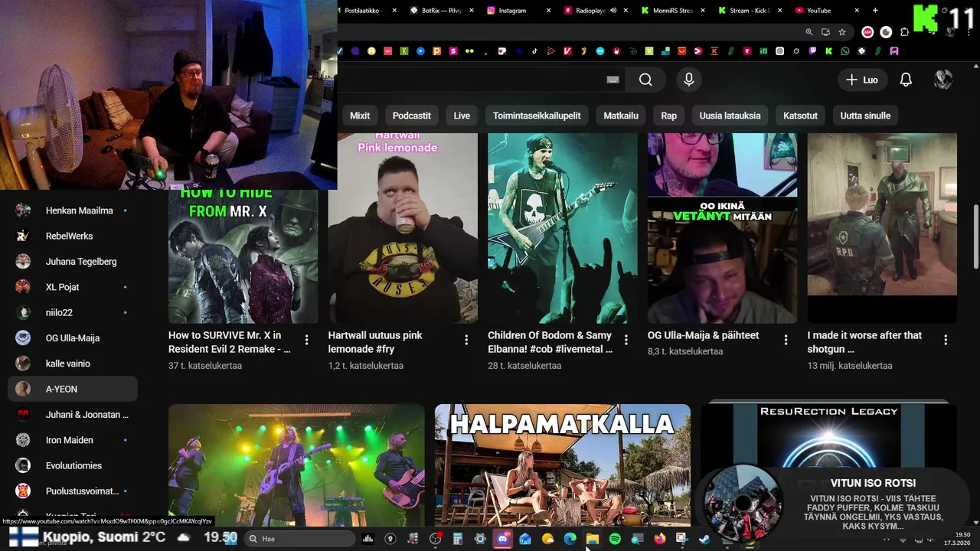Click the Luo create button
This screenshot has height=551, width=980.
[x=862, y=80]
